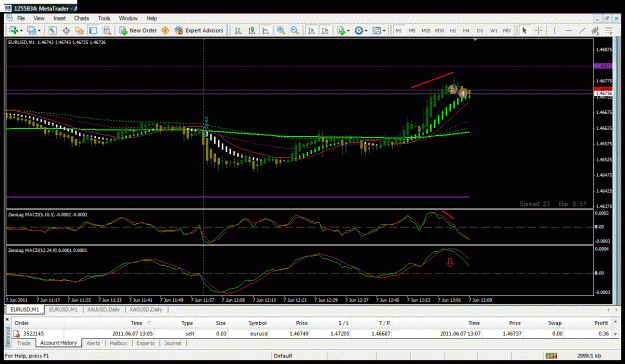The width and height of the screenshot is (625, 364).
Task: Click the zoom out magnifier icon
Action: point(295,30)
